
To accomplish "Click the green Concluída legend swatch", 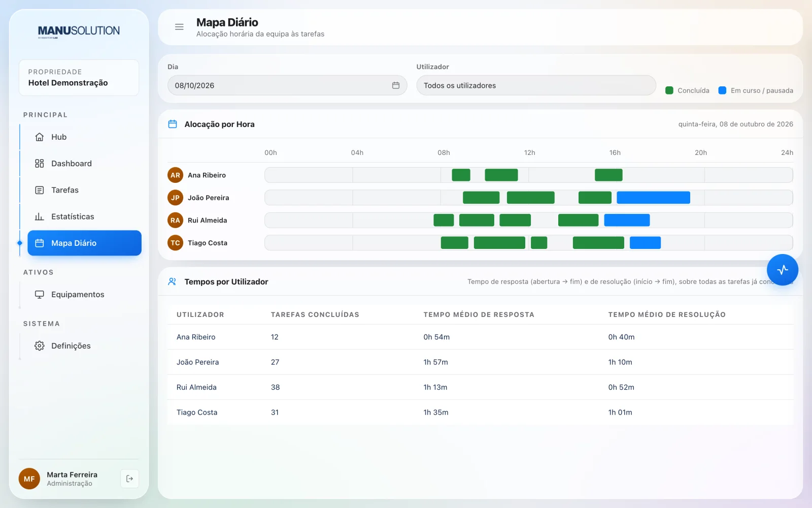I will (669, 90).
